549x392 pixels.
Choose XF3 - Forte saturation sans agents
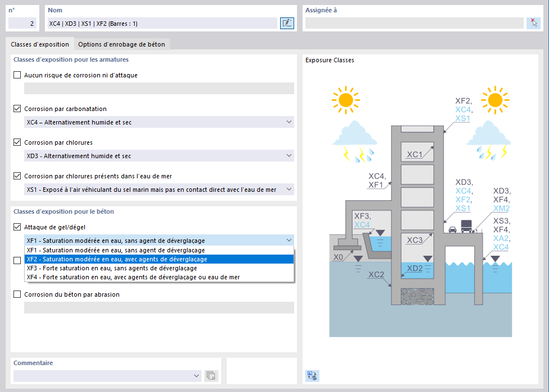click(x=159, y=268)
